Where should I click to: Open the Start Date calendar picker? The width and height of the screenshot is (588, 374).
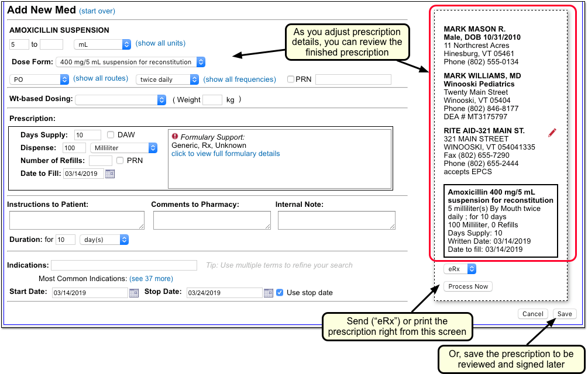click(x=134, y=293)
